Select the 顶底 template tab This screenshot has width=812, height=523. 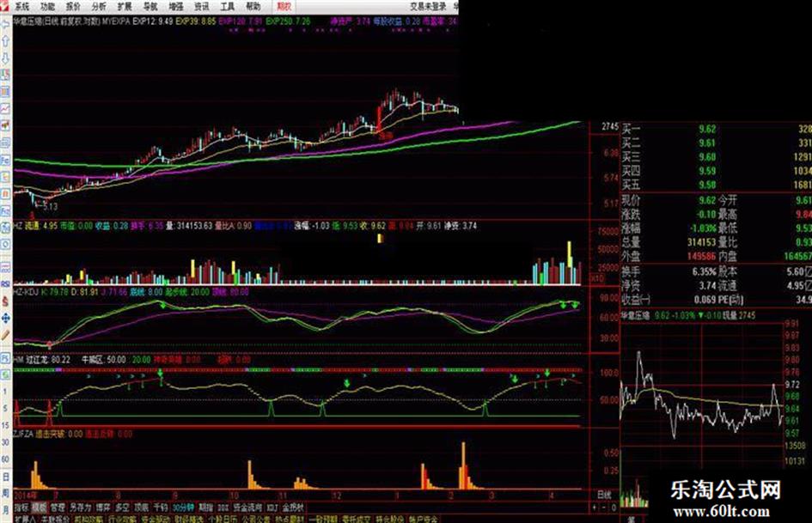pos(142,507)
